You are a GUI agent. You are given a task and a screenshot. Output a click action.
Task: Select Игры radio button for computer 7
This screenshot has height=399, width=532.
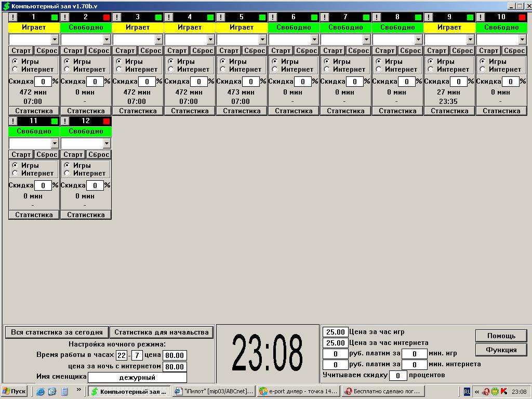click(x=327, y=61)
